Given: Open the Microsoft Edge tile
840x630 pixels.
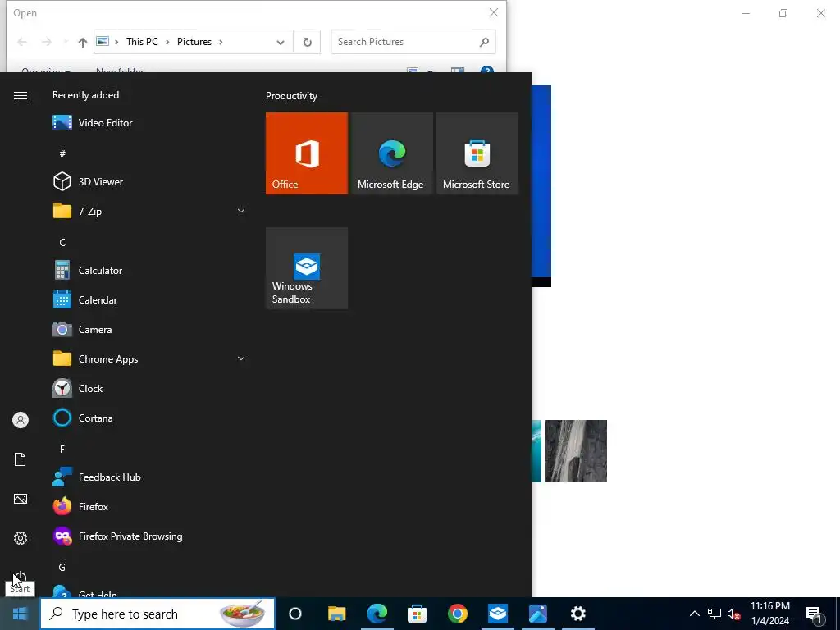Looking at the screenshot, I should tap(391, 153).
